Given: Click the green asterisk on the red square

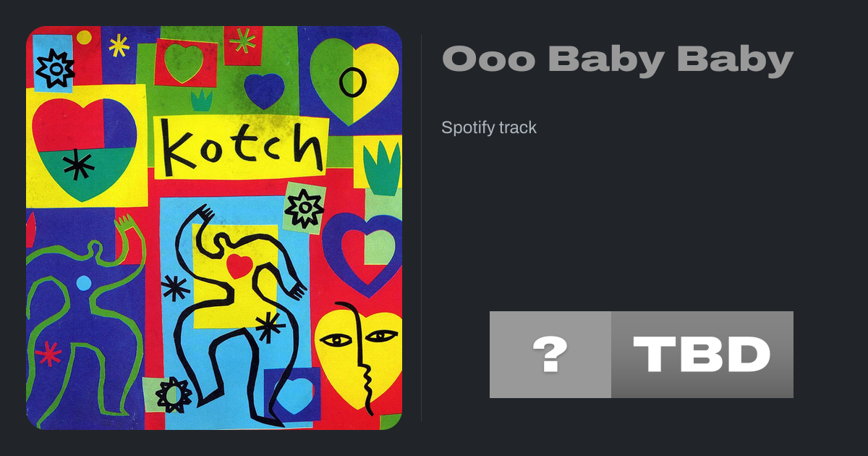Looking at the screenshot, I should pos(242,41).
